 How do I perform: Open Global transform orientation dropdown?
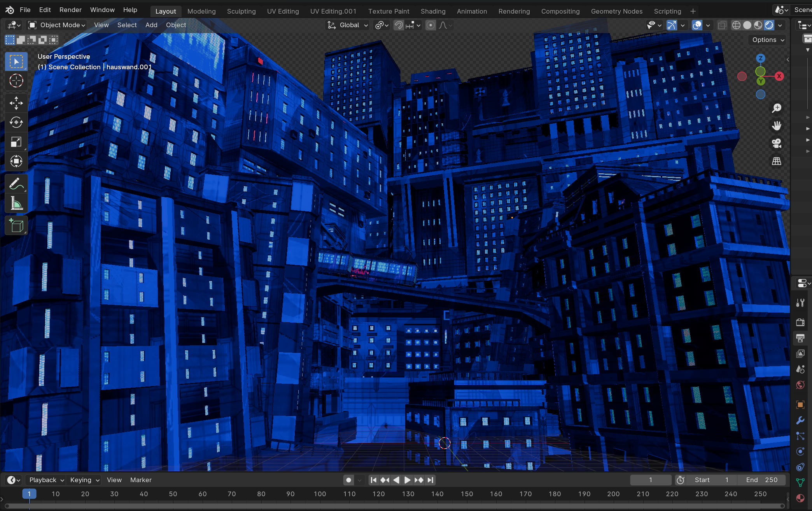pos(348,25)
